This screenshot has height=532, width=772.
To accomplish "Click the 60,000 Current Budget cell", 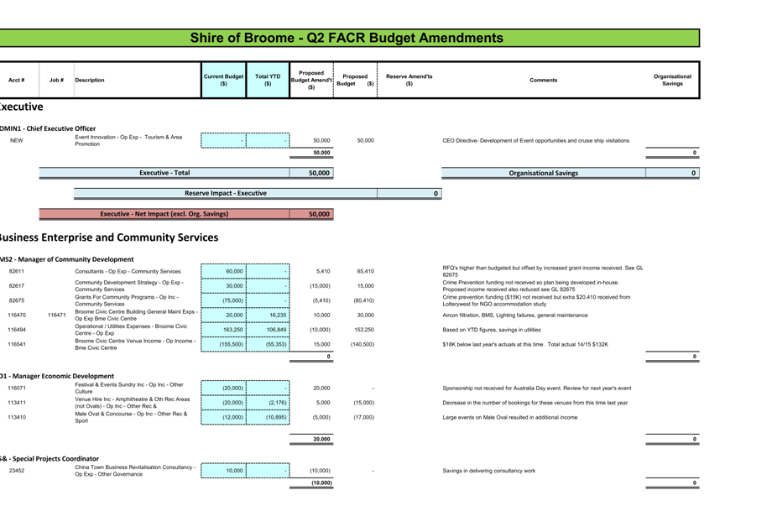I will point(223,271).
